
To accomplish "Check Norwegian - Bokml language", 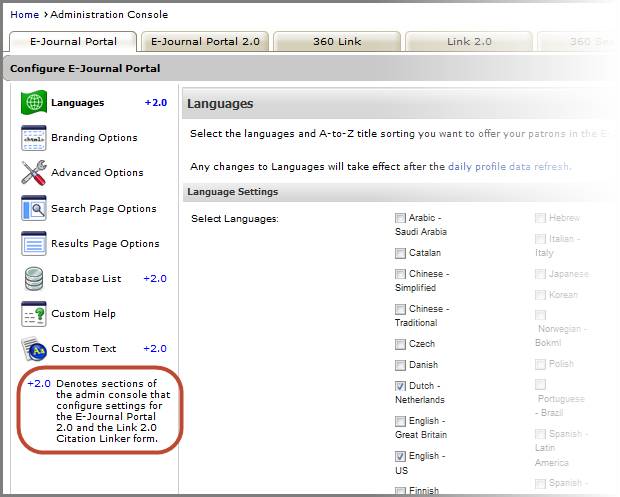I will point(540,315).
